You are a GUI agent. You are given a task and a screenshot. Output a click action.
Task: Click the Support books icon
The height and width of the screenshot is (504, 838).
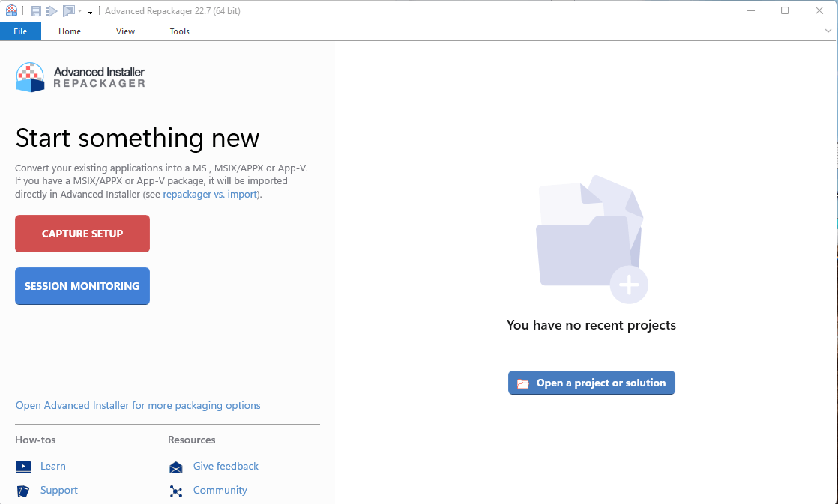coord(23,491)
